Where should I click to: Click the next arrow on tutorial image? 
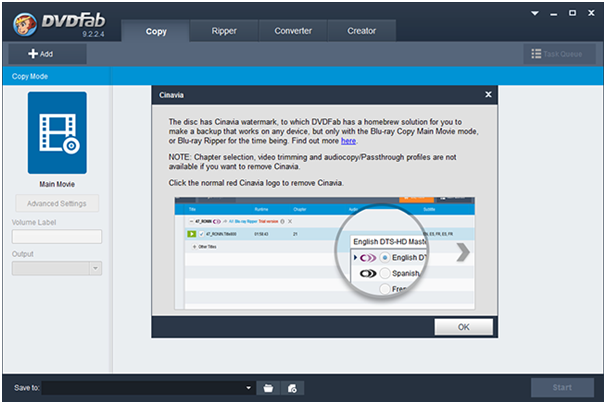click(463, 252)
